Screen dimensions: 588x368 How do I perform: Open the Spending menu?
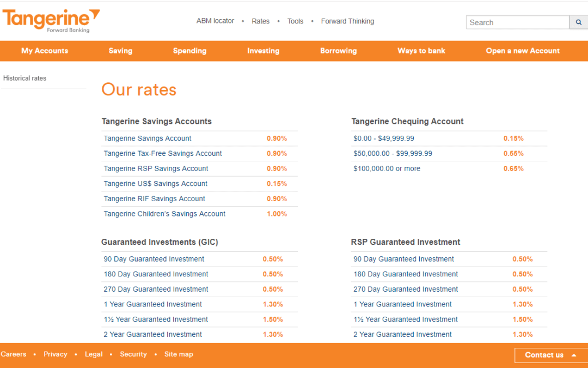[190, 51]
